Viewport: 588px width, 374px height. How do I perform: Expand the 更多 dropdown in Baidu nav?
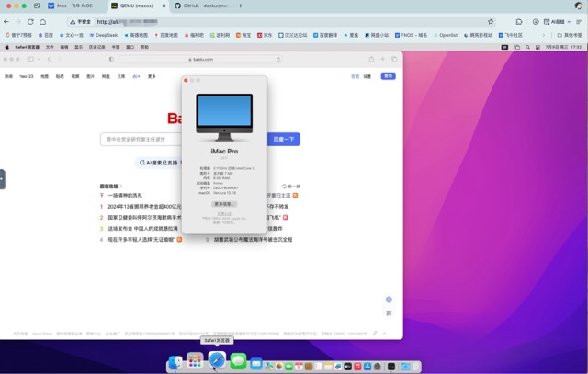point(152,76)
